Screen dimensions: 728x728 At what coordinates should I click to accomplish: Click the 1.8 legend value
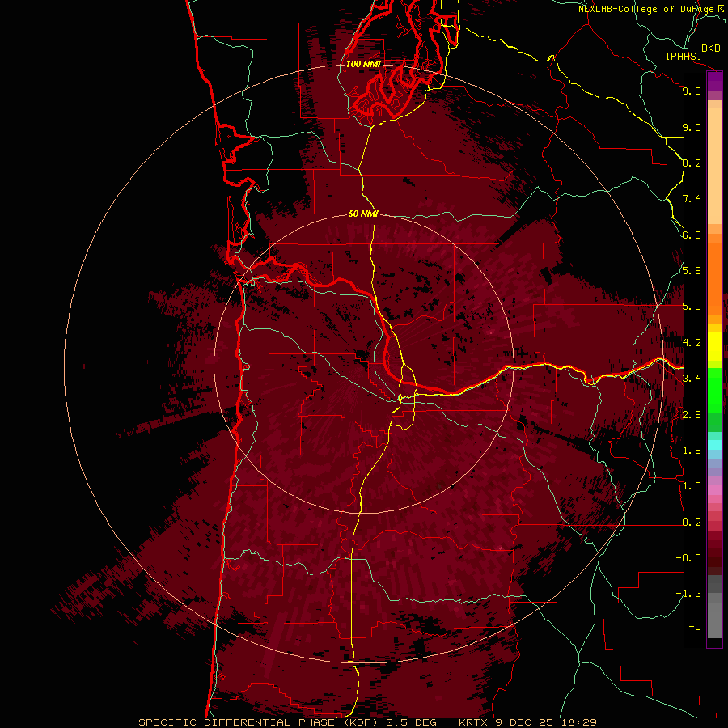[x=692, y=451]
